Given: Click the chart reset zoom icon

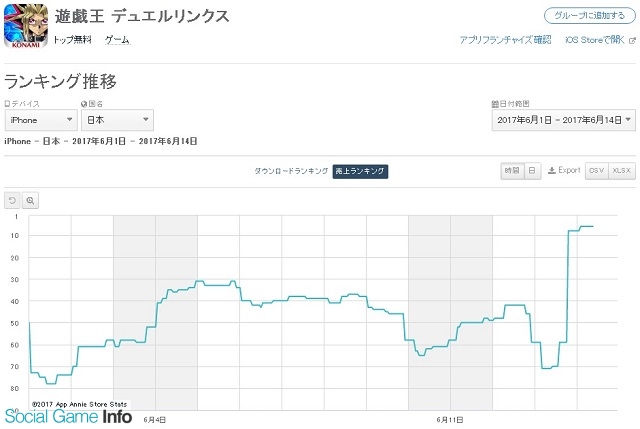Looking at the screenshot, I should [12, 200].
